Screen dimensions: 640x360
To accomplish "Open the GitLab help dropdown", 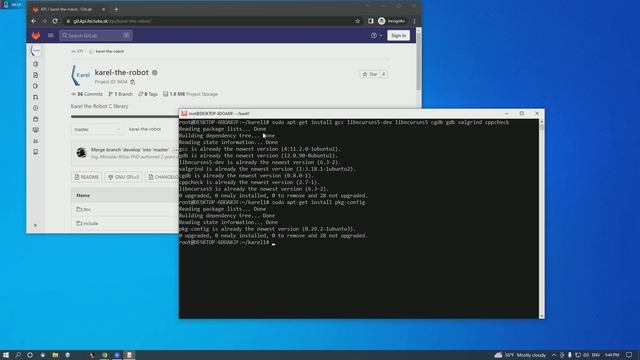I will (376, 36).
